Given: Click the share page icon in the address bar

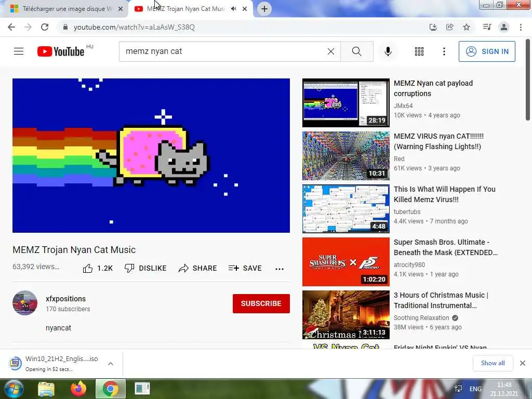Looking at the screenshot, I should click(449, 27).
